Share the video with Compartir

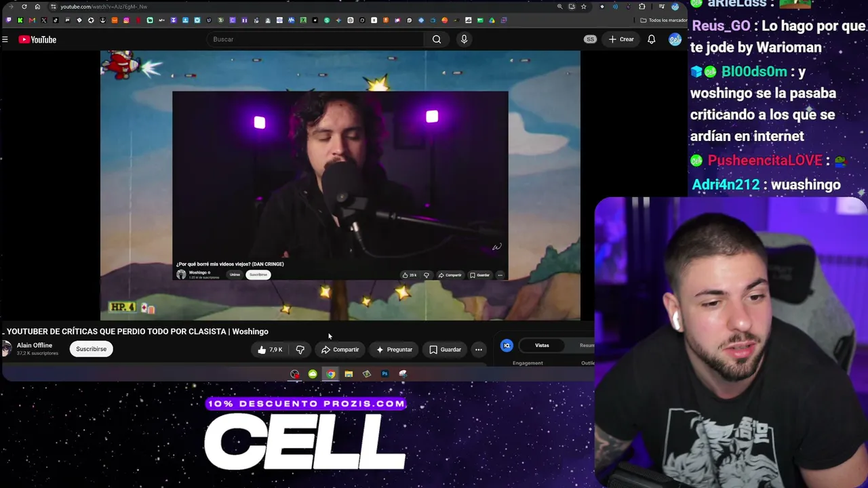coord(340,350)
